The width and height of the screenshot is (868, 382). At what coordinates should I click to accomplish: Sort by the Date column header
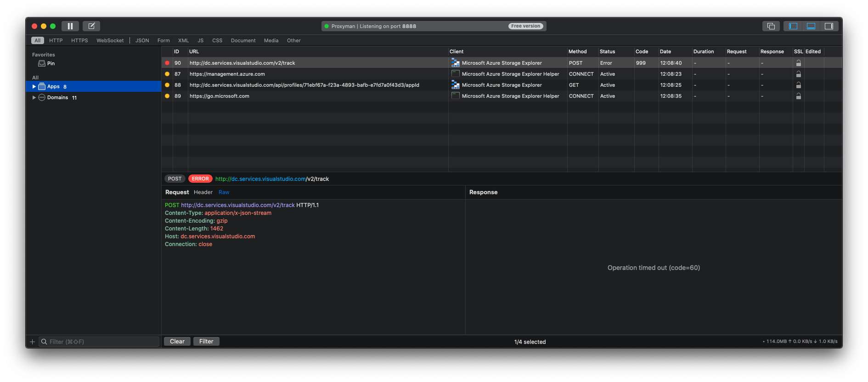point(675,51)
